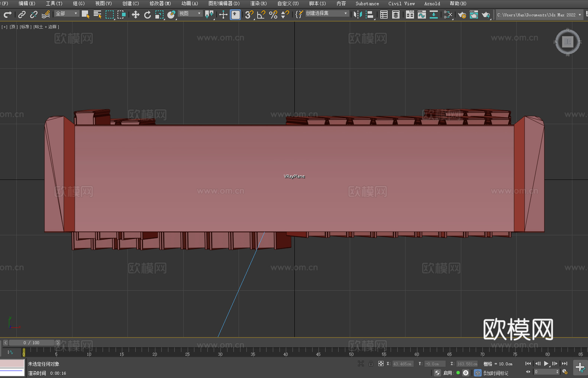Screen dimensions: 588x378
Task: Click the pink MAXScript listener swatch
Action: pyautogui.click(x=12, y=363)
